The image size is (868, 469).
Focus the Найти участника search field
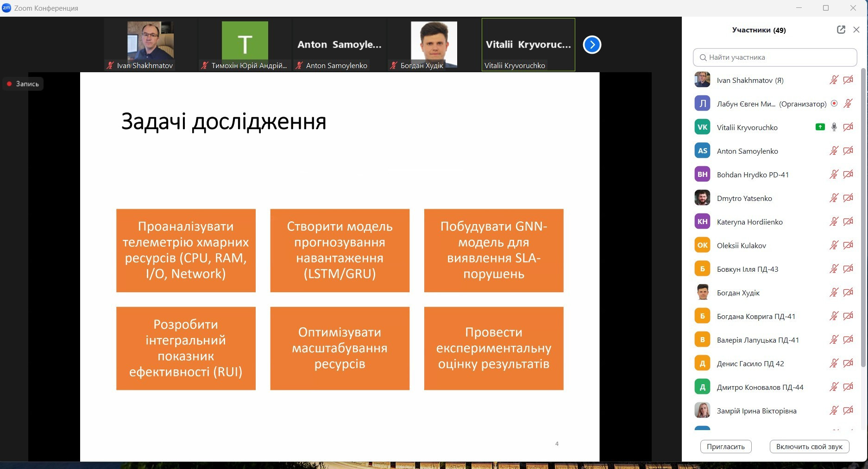coord(775,57)
